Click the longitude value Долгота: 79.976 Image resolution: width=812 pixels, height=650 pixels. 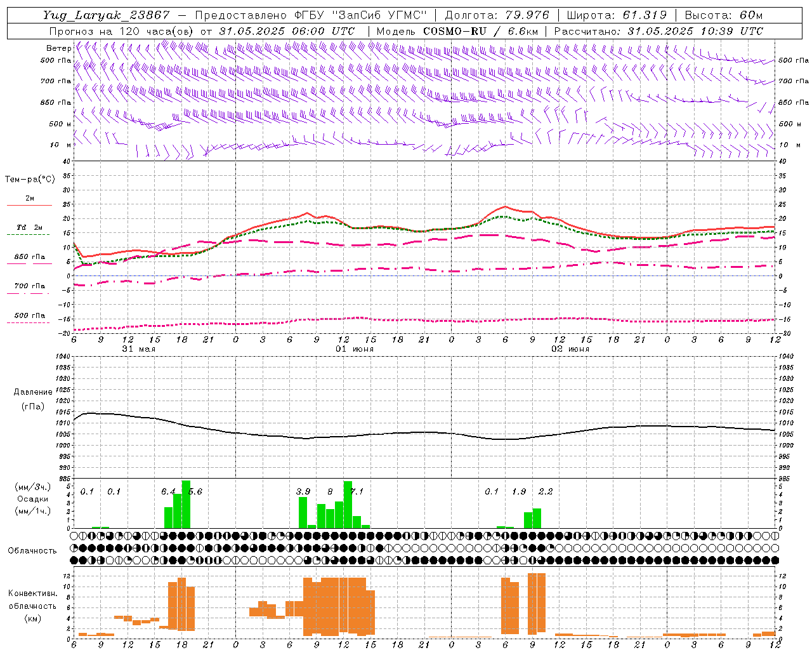click(498, 15)
